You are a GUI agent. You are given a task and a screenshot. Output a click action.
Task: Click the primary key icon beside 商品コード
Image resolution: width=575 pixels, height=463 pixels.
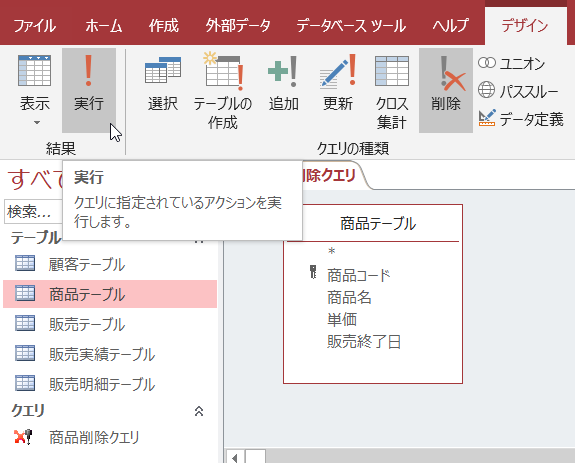pyautogui.click(x=313, y=272)
